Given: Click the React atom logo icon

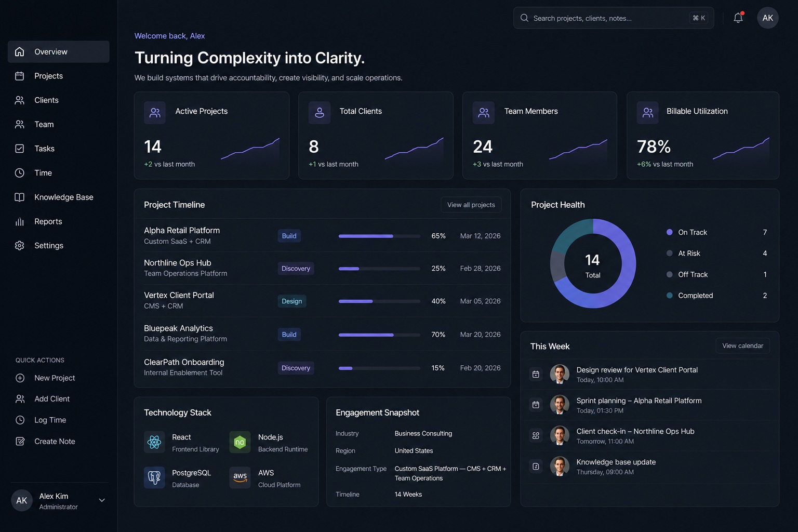Looking at the screenshot, I should [154, 442].
